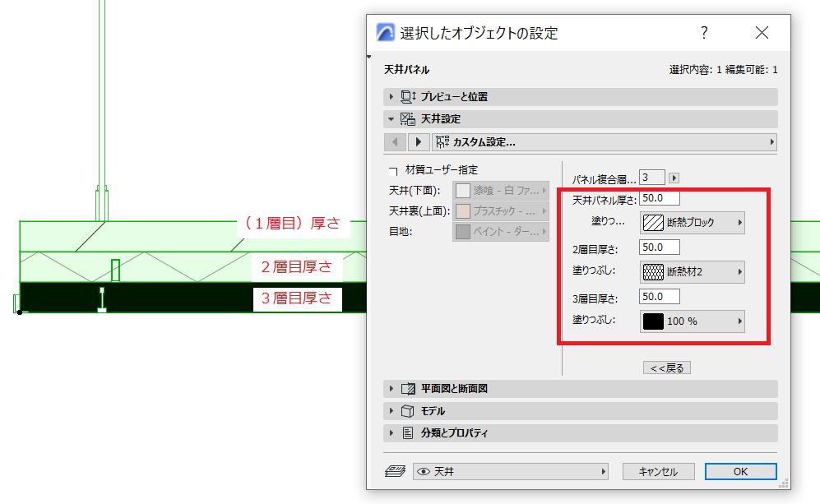
Task: Open the 断熱材2 fill dropdown
Action: coord(693,272)
